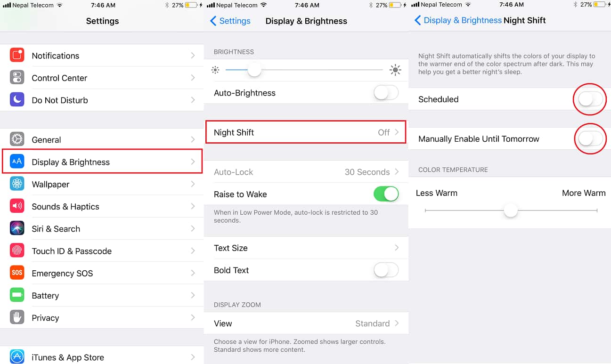
Task: Turn off Raise to Wake switch
Action: pyautogui.click(x=386, y=194)
